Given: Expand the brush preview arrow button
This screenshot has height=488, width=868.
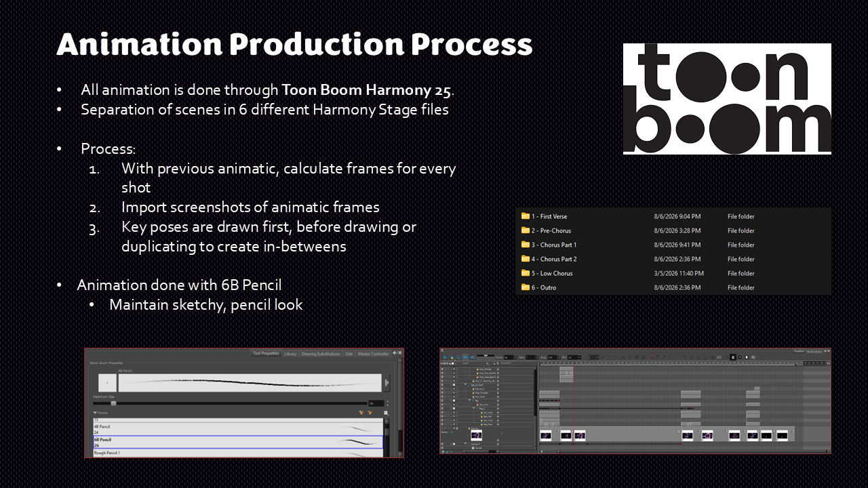Looking at the screenshot, I should (387, 383).
